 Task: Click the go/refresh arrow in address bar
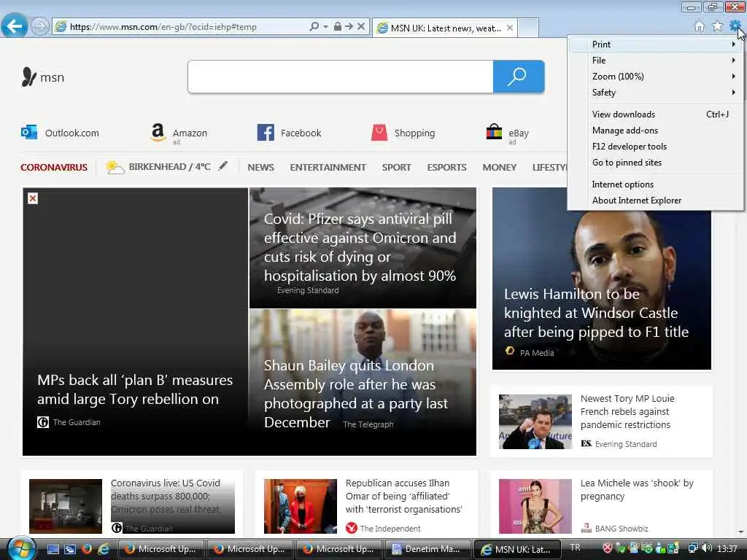pyautogui.click(x=349, y=26)
